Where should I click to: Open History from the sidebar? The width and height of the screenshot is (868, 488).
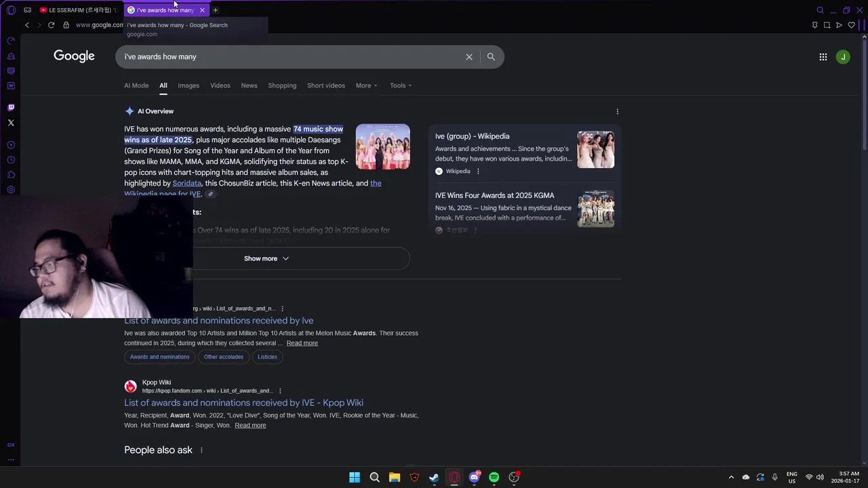[x=11, y=160]
